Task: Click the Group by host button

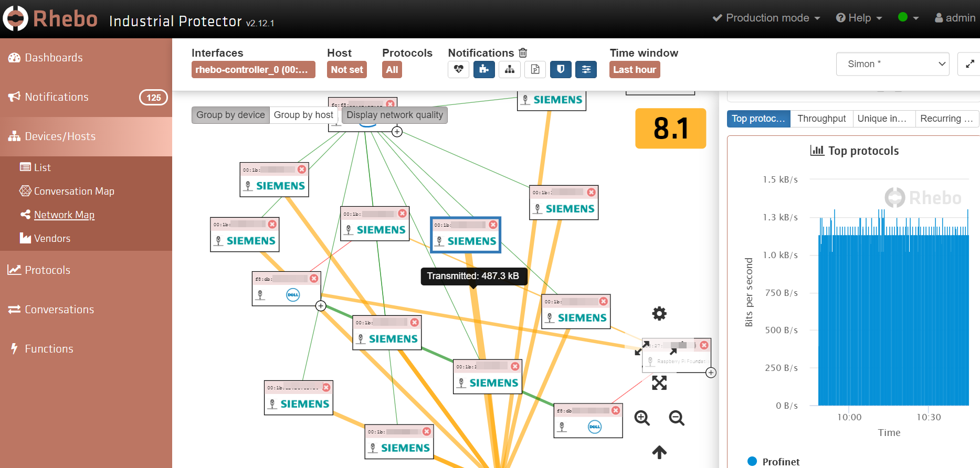Action: click(x=303, y=115)
